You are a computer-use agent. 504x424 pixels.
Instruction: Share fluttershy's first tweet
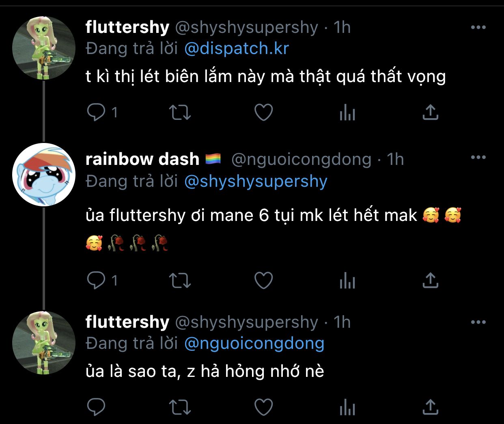click(431, 112)
